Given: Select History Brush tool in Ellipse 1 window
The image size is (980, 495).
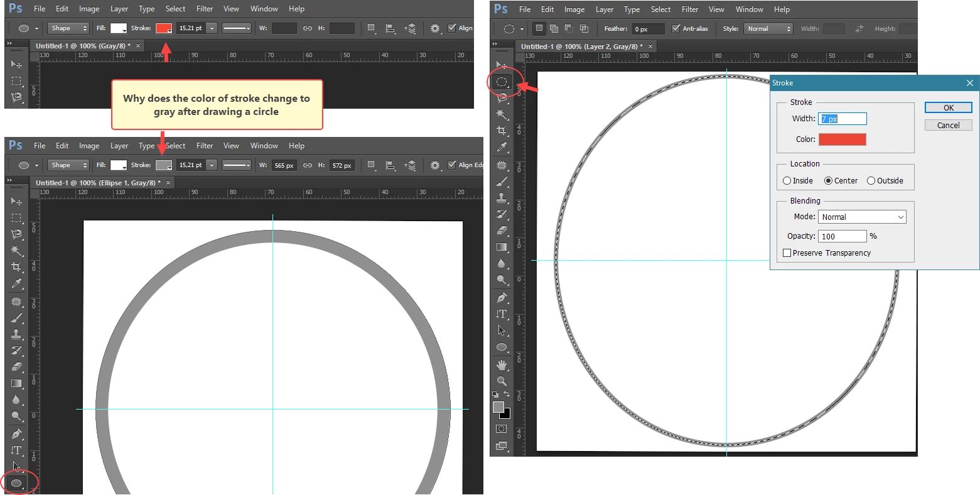Looking at the screenshot, I should click(x=17, y=350).
